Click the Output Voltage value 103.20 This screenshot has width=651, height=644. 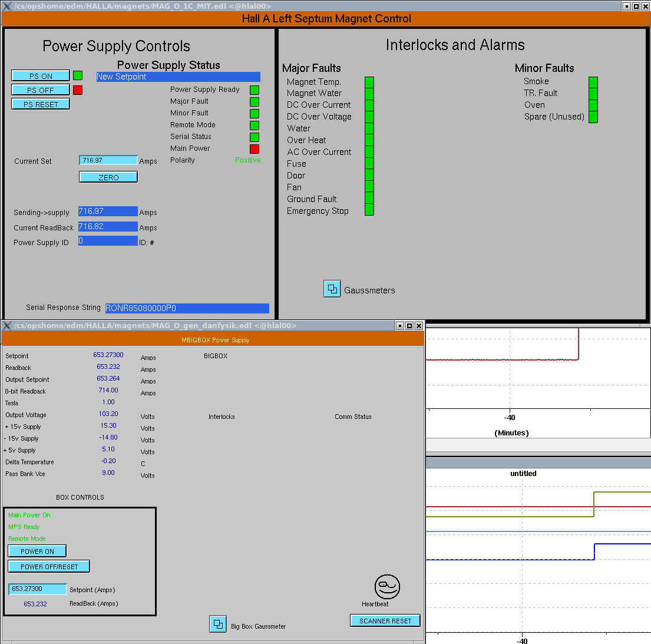[x=108, y=414]
